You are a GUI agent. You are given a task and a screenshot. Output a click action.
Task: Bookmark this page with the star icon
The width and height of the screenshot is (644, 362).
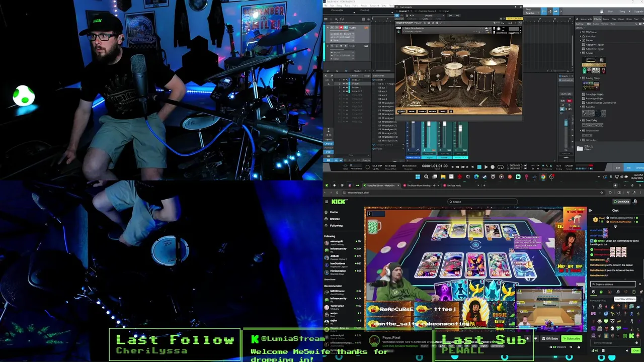601,193
